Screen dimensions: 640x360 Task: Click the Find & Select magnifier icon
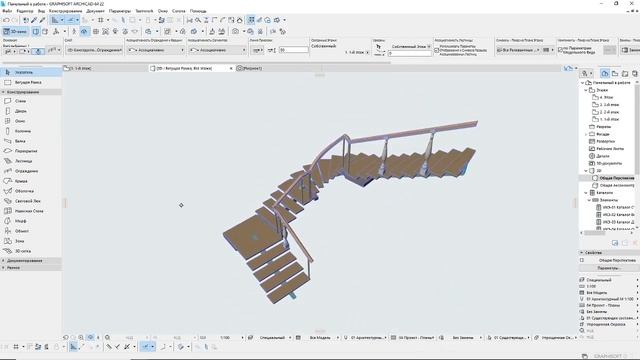pyautogui.click(x=198, y=20)
